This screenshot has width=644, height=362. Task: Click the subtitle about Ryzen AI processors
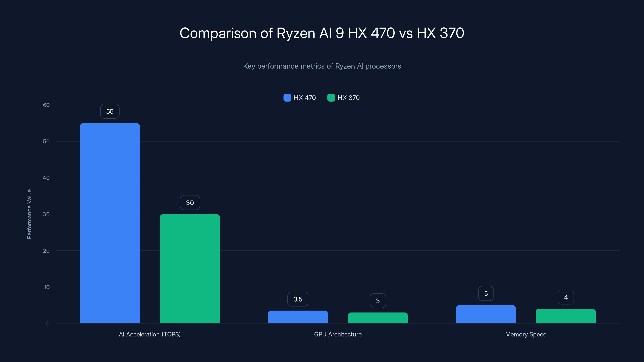322,66
